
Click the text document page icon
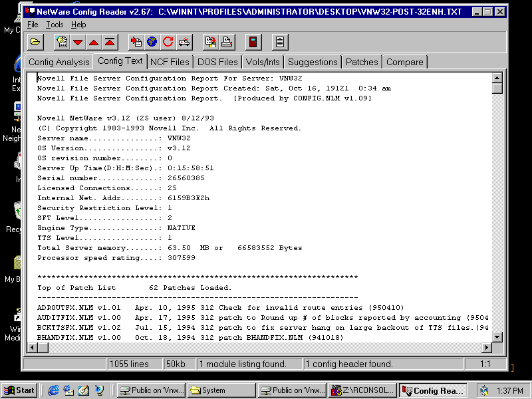coord(280,42)
